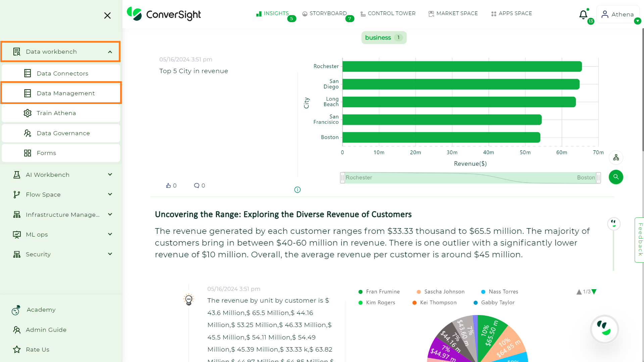Adjust the Rochester-Boston range slider
The height and width of the screenshot is (362, 644).
coord(470,177)
